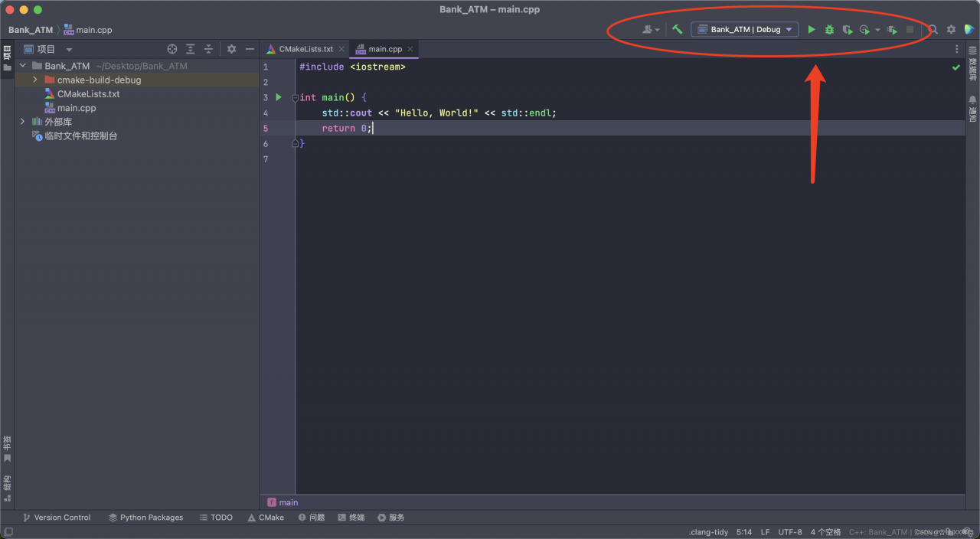Click the #include <iostream> line
The height and width of the screenshot is (539, 980).
(x=352, y=67)
